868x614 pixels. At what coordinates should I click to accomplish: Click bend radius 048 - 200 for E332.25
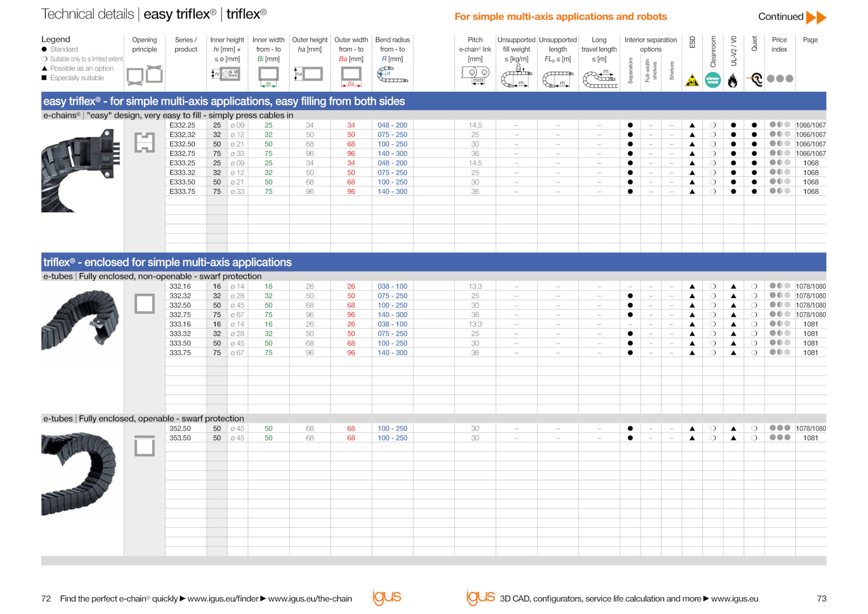pos(392,125)
